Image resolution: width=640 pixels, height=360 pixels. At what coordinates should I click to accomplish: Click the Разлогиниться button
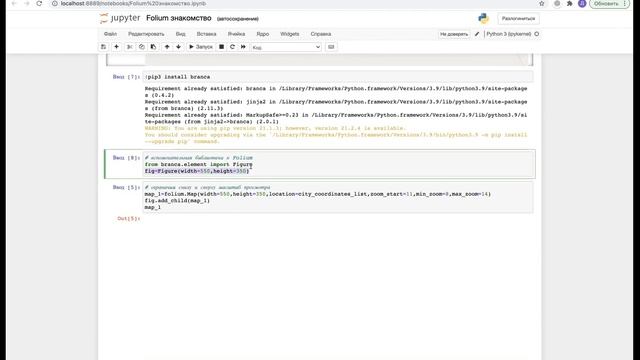[x=518, y=19]
